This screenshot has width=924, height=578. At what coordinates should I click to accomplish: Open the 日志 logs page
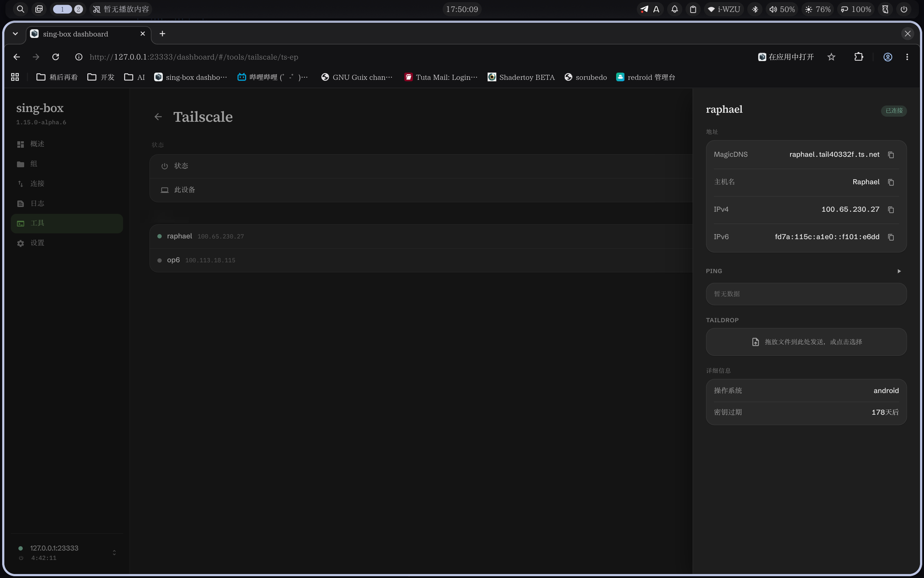[x=67, y=203]
